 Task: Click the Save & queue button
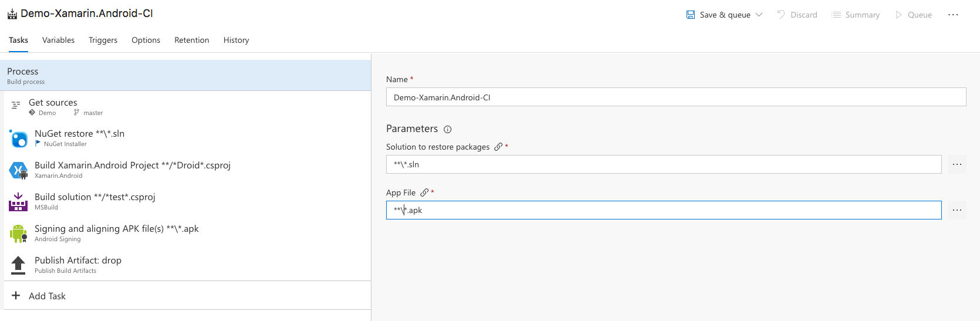(x=725, y=15)
